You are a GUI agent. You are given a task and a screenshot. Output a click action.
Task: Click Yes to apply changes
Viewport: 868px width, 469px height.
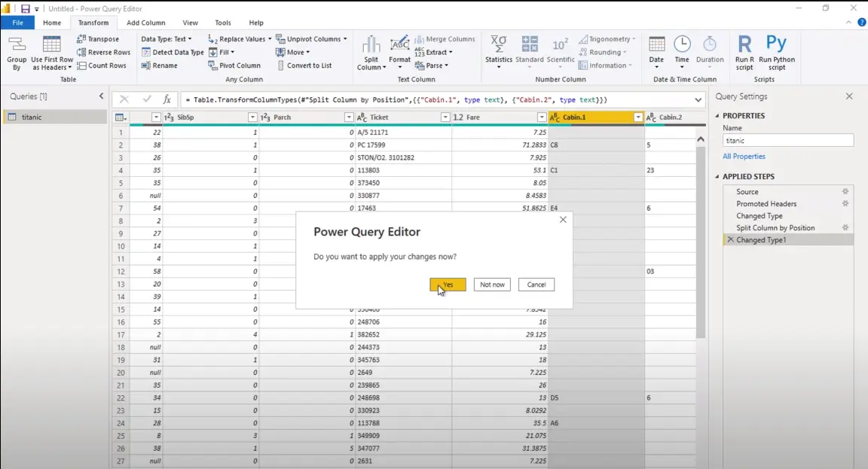448,285
